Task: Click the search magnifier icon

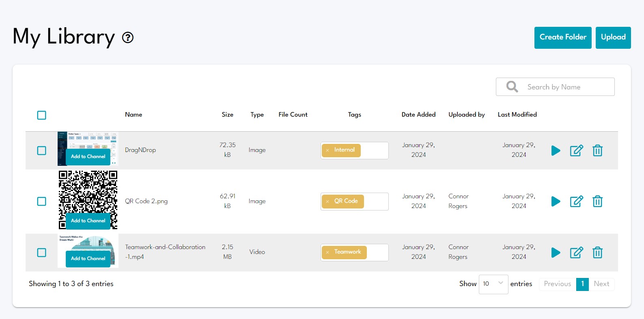Action: pyautogui.click(x=512, y=87)
